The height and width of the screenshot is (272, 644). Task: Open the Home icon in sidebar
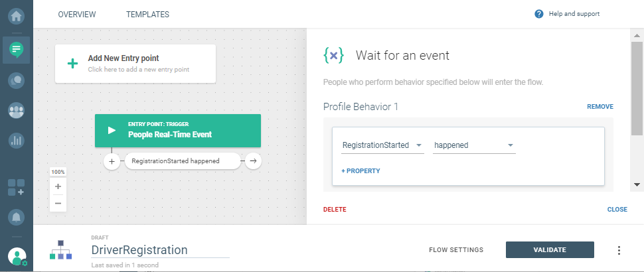[x=16, y=13]
